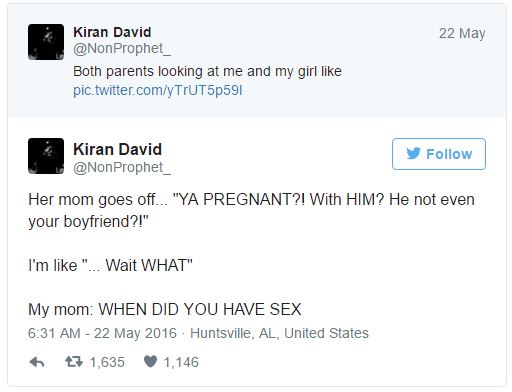
Task: Open the 6:31 AM - 22 May 2016 timestamp
Action: (x=102, y=333)
